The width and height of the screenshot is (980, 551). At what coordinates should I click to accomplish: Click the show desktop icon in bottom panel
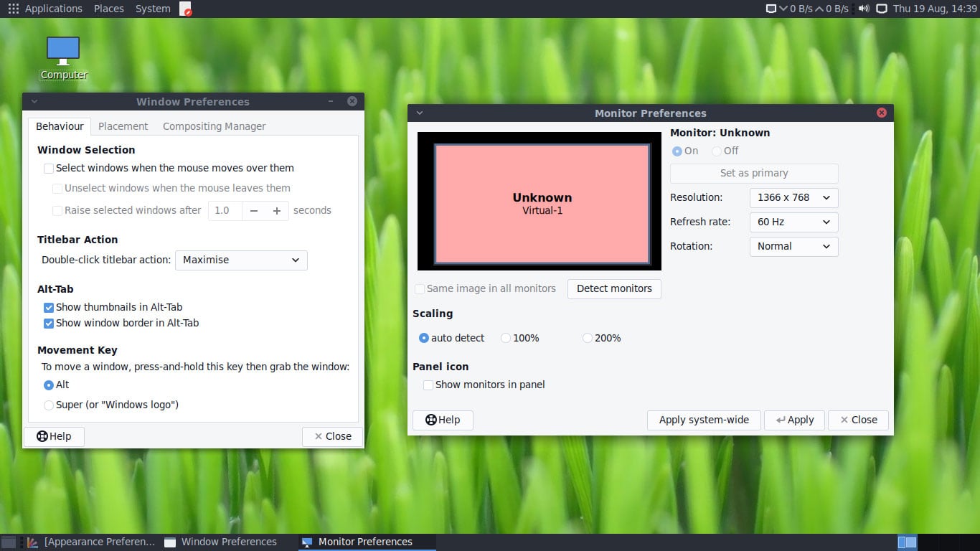pyautogui.click(x=8, y=542)
